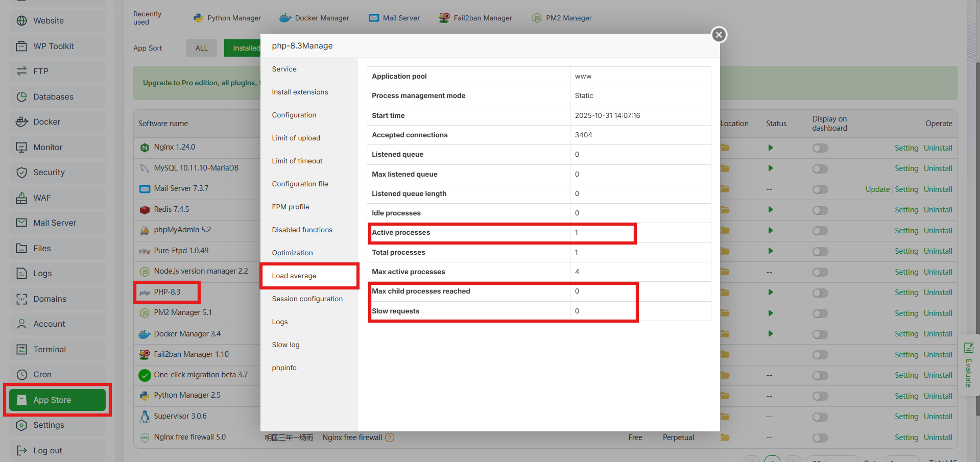Click Update link for Mail Server 7.3.7
The height and width of the screenshot is (462, 980).
877,189
